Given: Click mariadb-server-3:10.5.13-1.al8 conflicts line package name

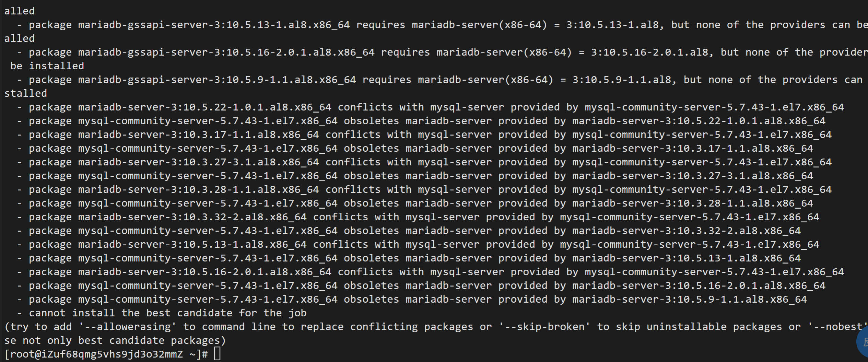Looking at the screenshot, I should coord(192,244).
